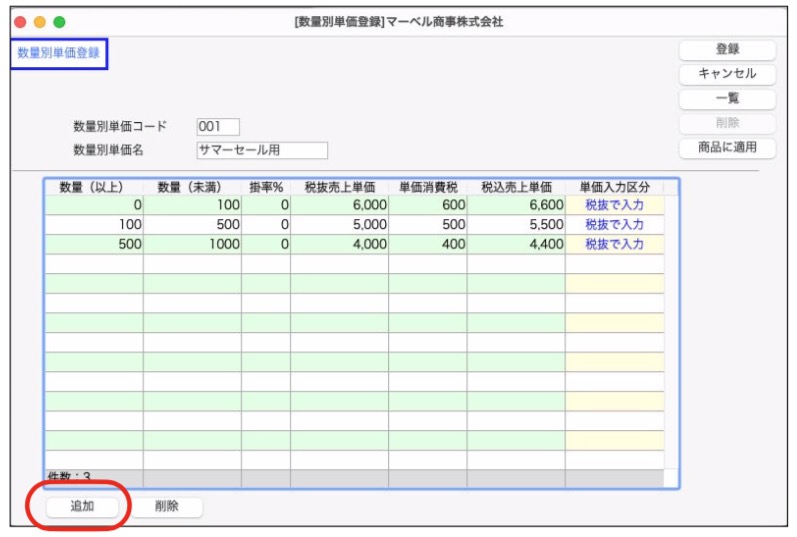Change 税抜で入力 in second row
This screenshot has width=797, height=537.
tap(614, 225)
